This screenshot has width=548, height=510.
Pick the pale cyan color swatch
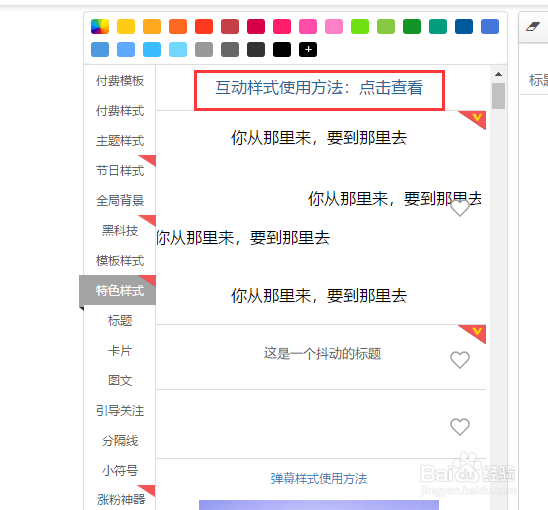178,49
